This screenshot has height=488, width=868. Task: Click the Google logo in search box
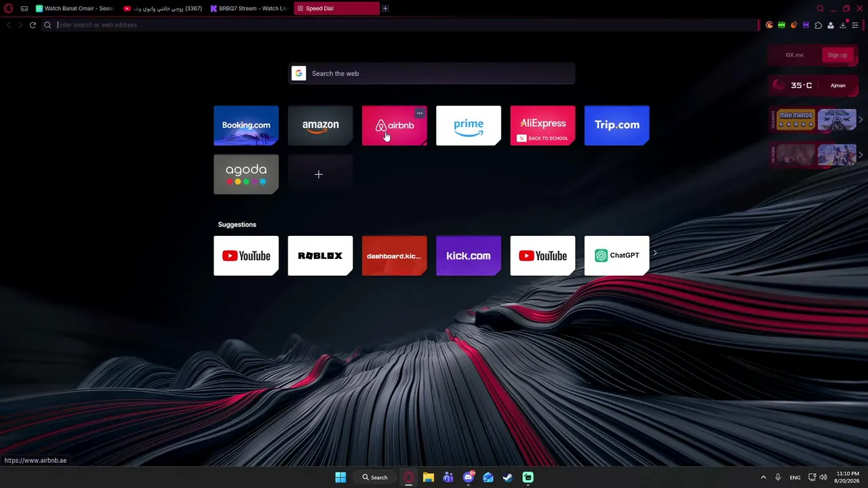tap(299, 73)
